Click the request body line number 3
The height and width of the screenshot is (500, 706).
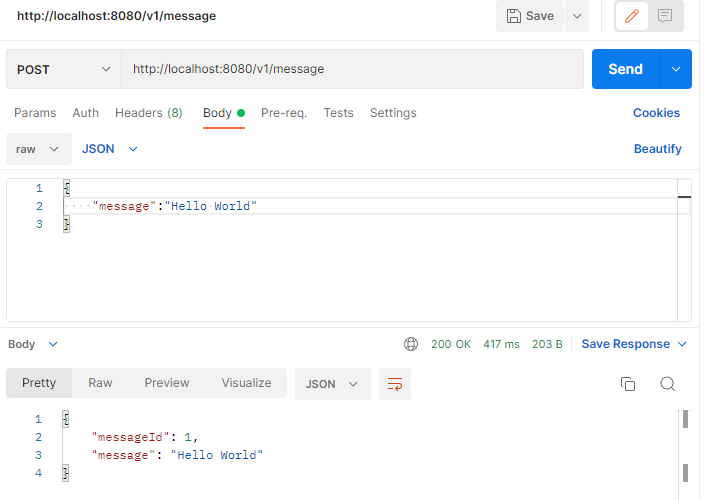click(39, 224)
